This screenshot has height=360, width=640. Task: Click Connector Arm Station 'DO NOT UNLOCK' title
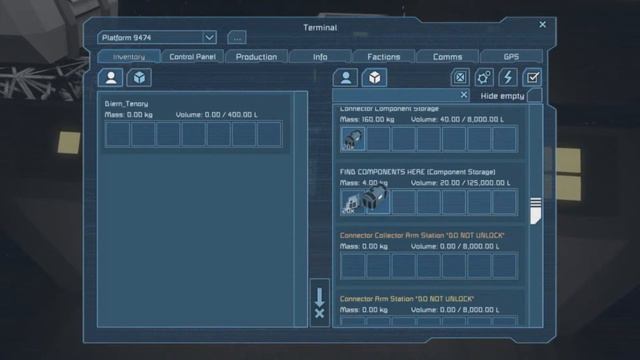click(x=407, y=299)
